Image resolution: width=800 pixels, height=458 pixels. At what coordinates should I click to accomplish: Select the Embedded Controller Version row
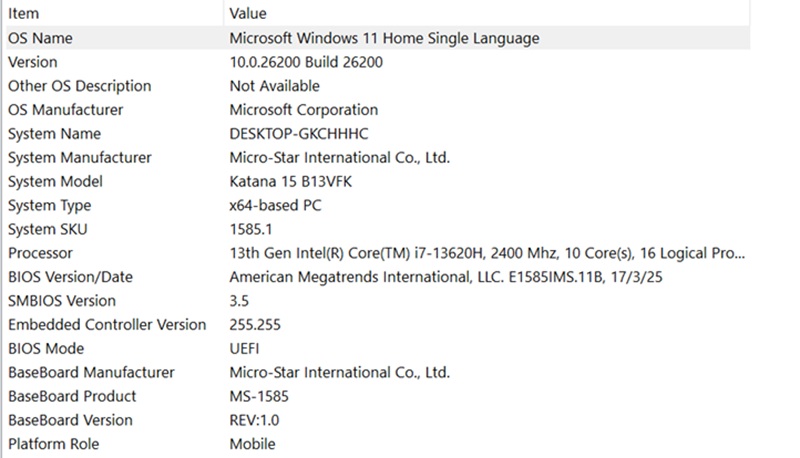378,324
